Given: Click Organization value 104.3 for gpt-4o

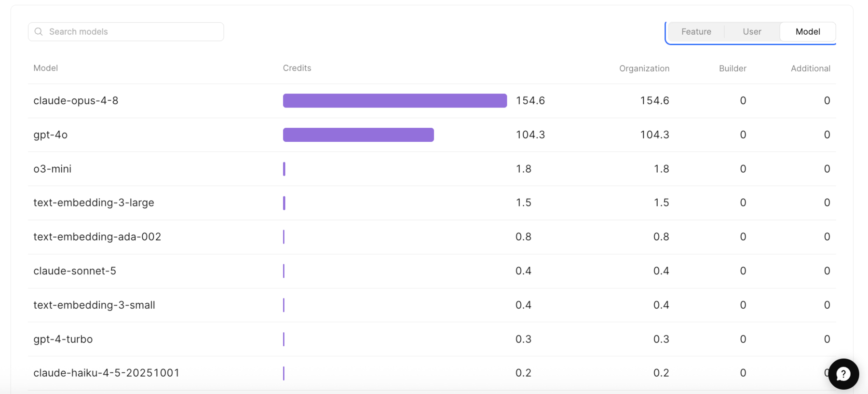Looking at the screenshot, I should coord(655,135).
